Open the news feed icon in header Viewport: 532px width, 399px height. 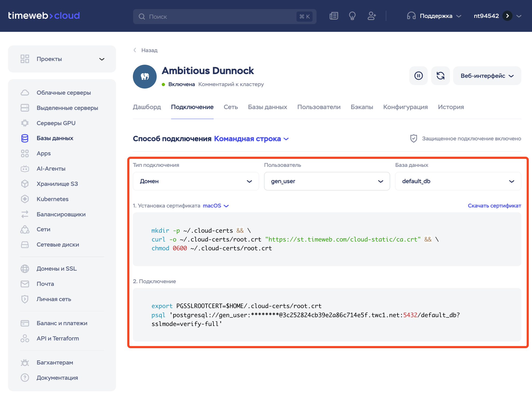click(x=334, y=16)
